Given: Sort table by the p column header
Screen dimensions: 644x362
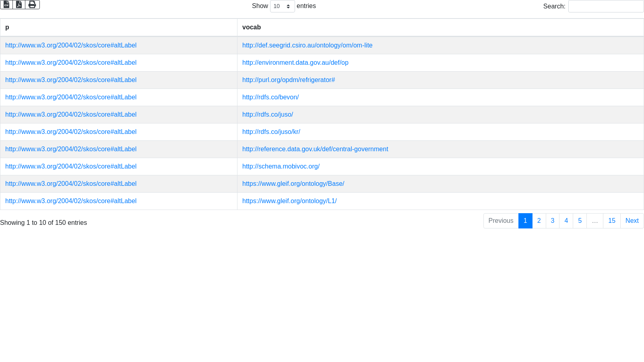Looking at the screenshot, I should [7, 27].
